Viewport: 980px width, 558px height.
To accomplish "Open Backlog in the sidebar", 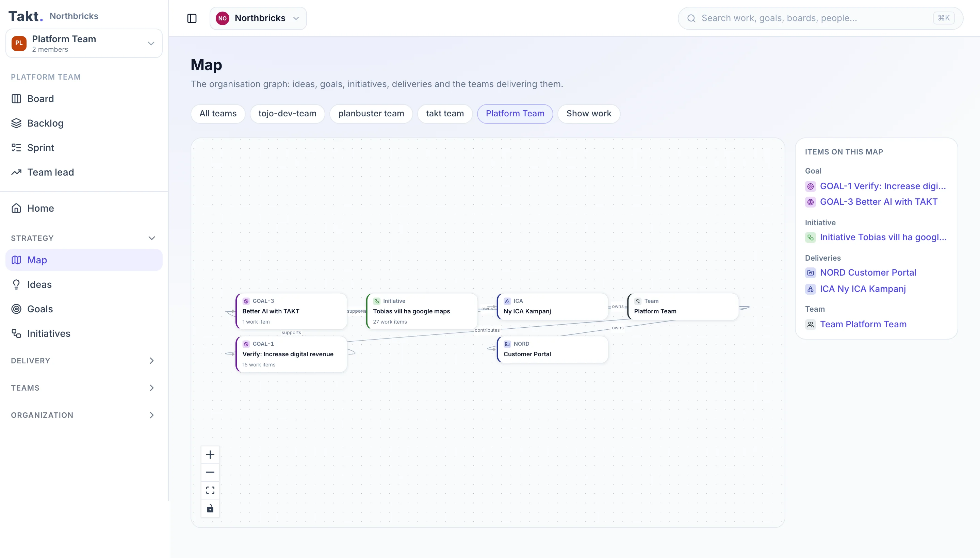I will 84,123.
